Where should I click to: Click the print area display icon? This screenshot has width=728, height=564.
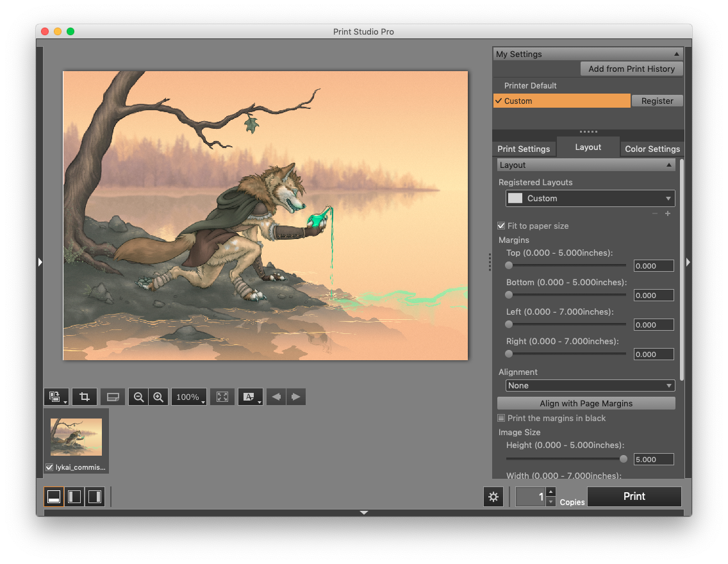113,397
